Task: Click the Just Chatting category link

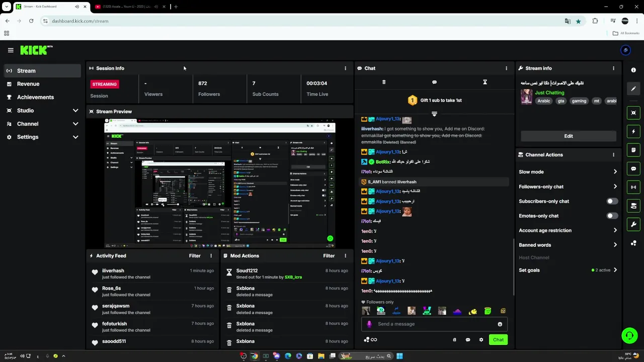Action: point(549,93)
